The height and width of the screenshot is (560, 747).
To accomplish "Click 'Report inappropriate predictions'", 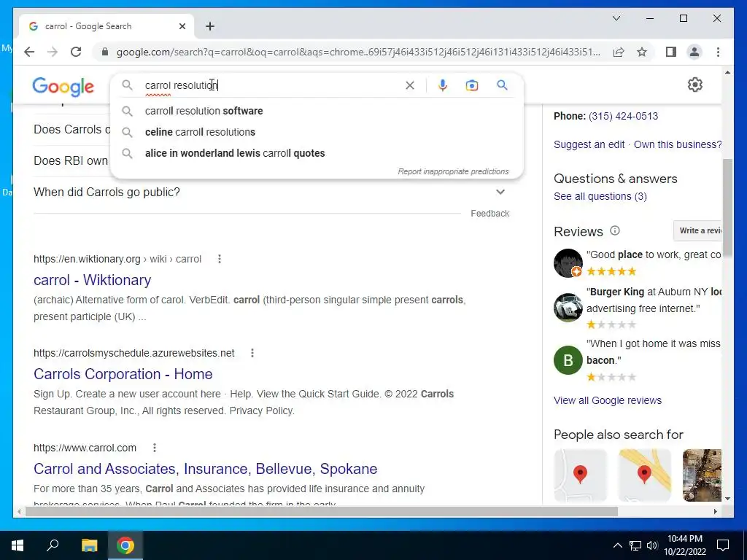I will click(x=453, y=171).
